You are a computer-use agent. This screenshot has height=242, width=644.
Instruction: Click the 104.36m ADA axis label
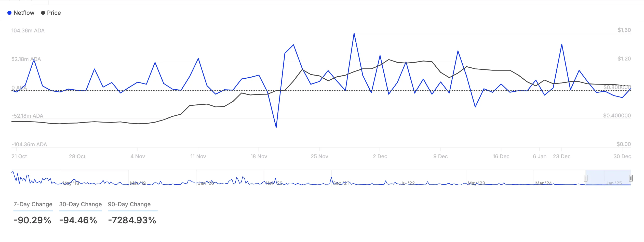[28, 31]
